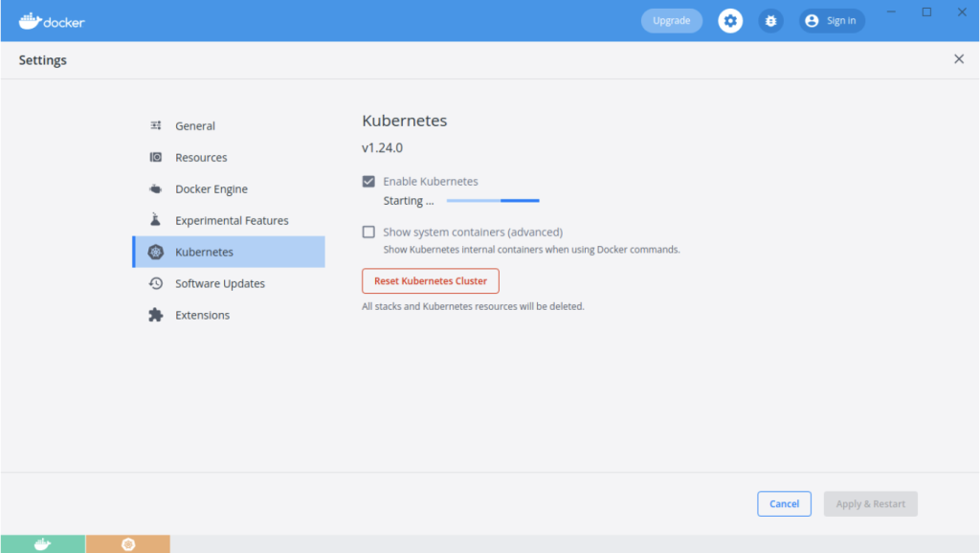The height and width of the screenshot is (553, 980).
Task: Close the Settings panel with X
Action: coord(959,59)
